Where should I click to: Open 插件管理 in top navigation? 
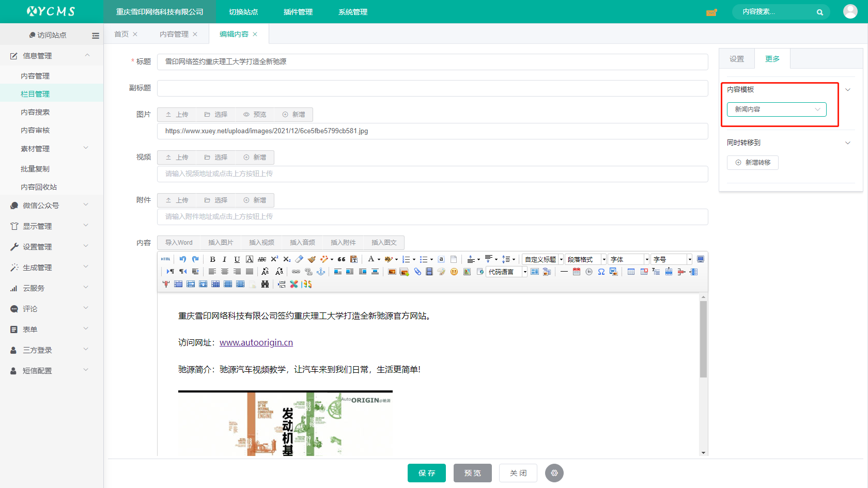(x=298, y=12)
